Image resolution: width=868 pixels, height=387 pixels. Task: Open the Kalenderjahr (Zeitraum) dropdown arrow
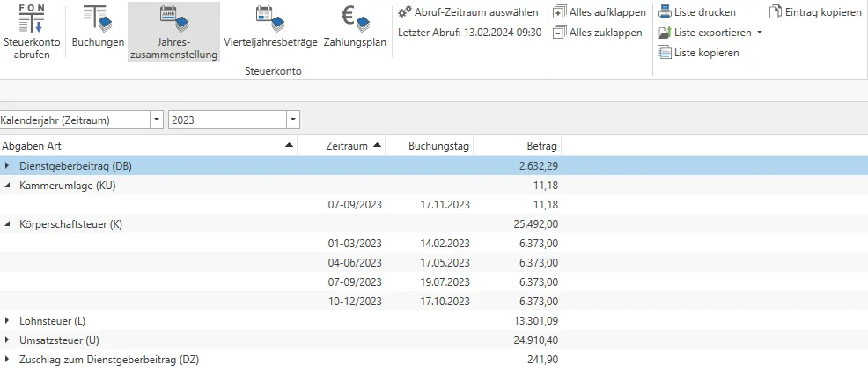[157, 120]
